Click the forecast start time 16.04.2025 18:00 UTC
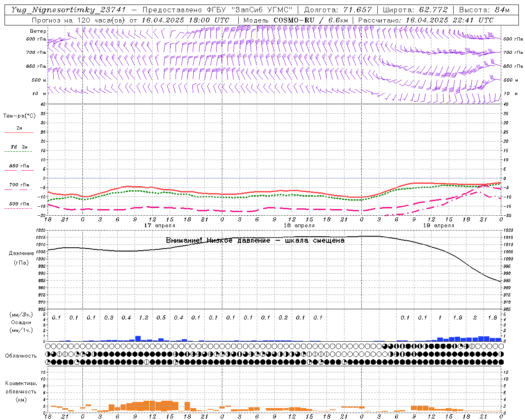525x420 pixels. pyautogui.click(x=185, y=20)
